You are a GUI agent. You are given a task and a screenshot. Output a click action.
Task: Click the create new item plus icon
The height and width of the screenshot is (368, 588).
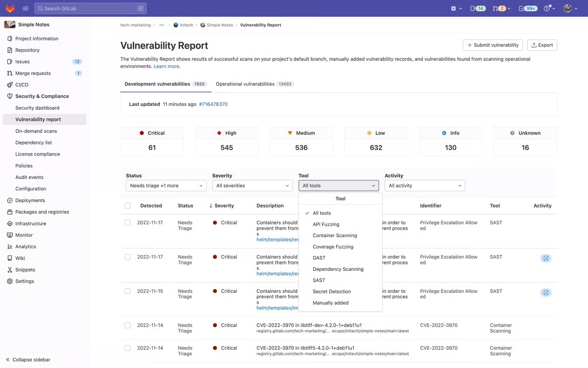pos(453,8)
